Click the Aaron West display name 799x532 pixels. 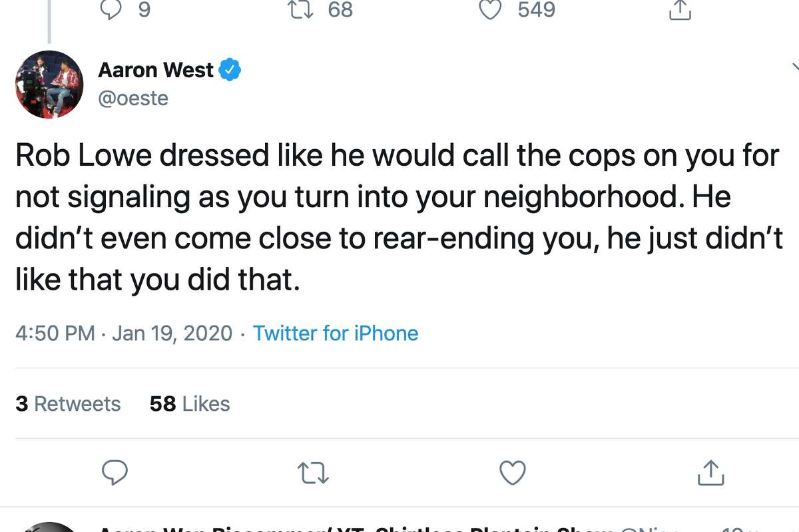[156, 70]
